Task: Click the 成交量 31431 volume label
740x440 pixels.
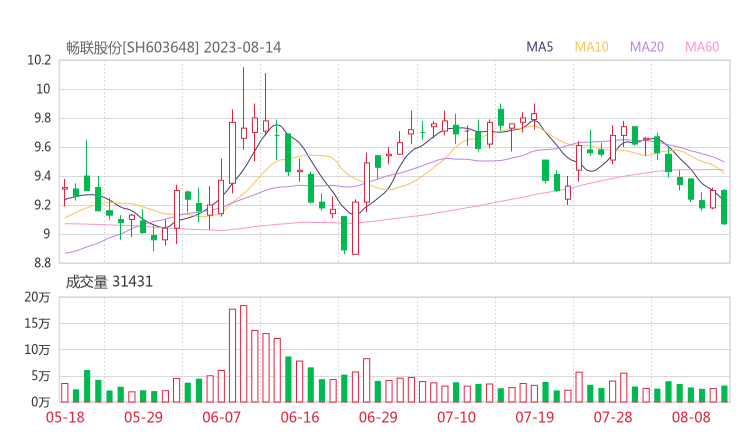Action: 109,282
